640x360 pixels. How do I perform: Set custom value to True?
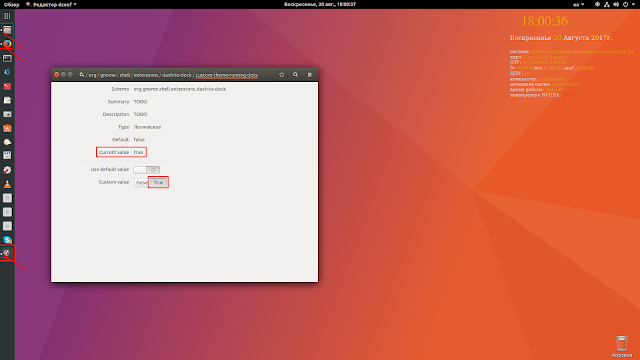click(x=158, y=182)
